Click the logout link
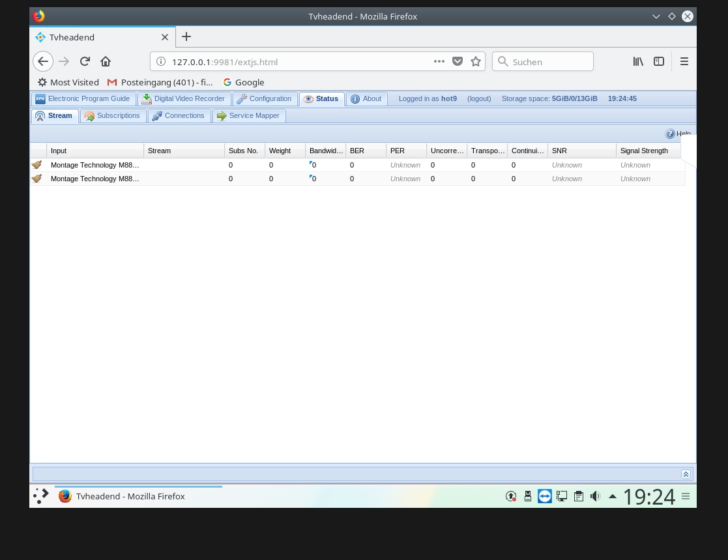This screenshot has height=560, width=728. pos(479,99)
